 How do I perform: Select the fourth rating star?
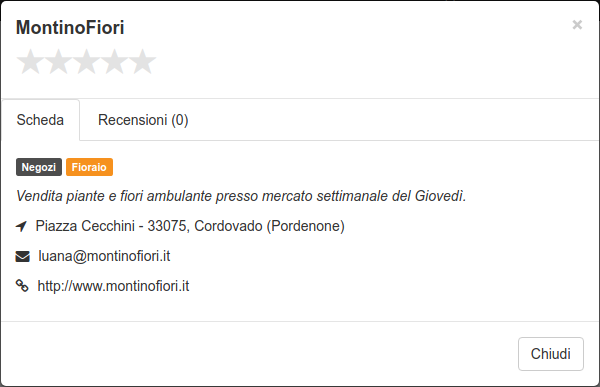pos(114,61)
